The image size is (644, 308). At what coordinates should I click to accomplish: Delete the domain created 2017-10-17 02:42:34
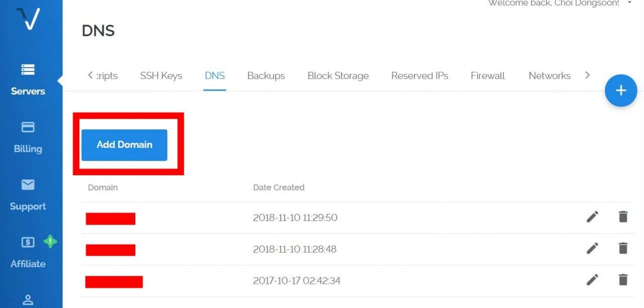point(623,280)
